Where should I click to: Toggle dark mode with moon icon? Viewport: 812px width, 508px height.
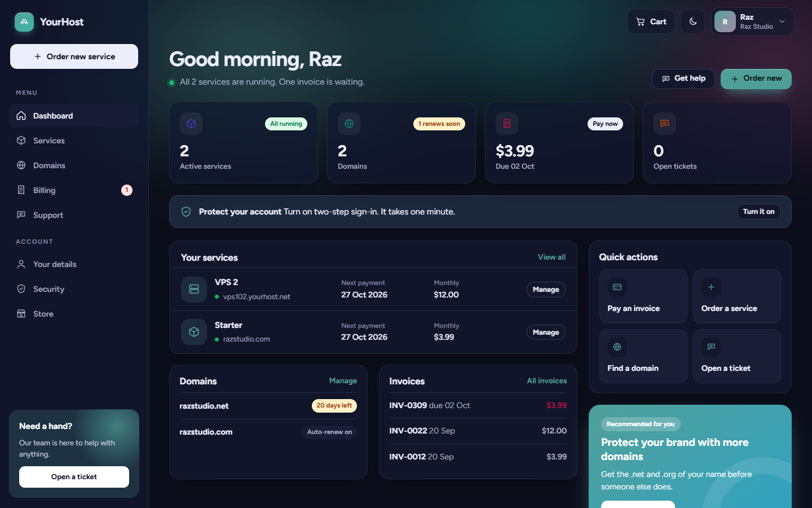[693, 22]
